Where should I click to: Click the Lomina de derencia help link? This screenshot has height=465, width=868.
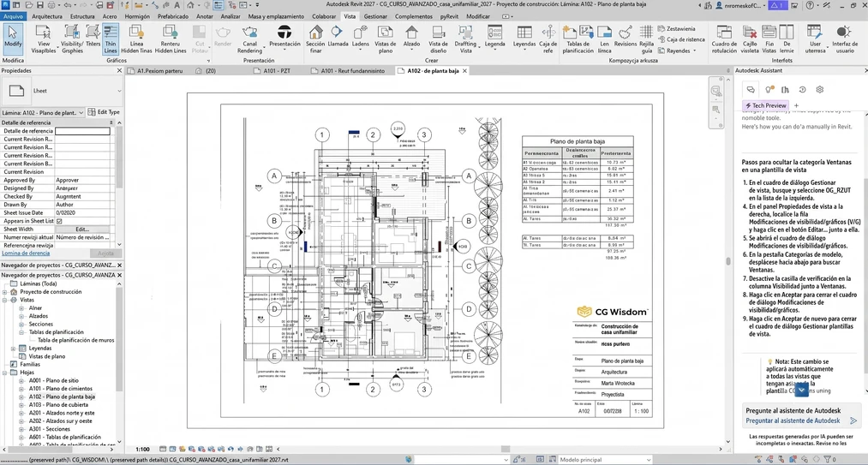(26, 253)
